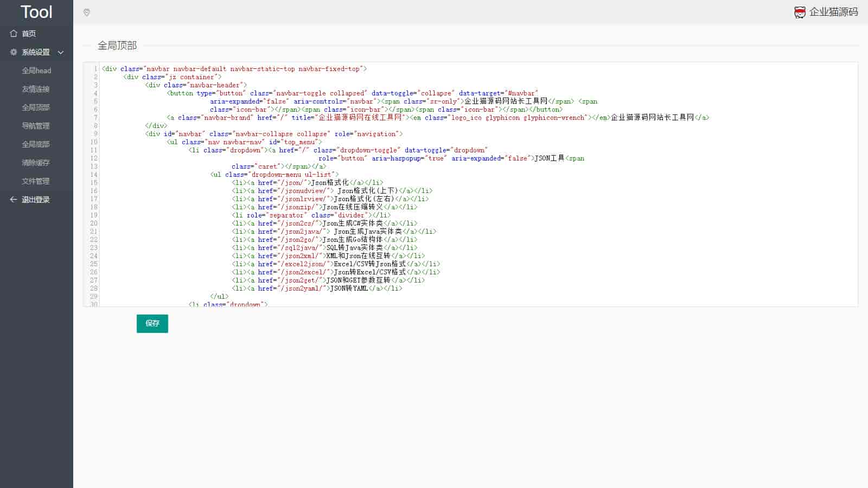Choose 清除缓存 in the sidebar
Viewport: 868px width, 488px height.
[36, 163]
